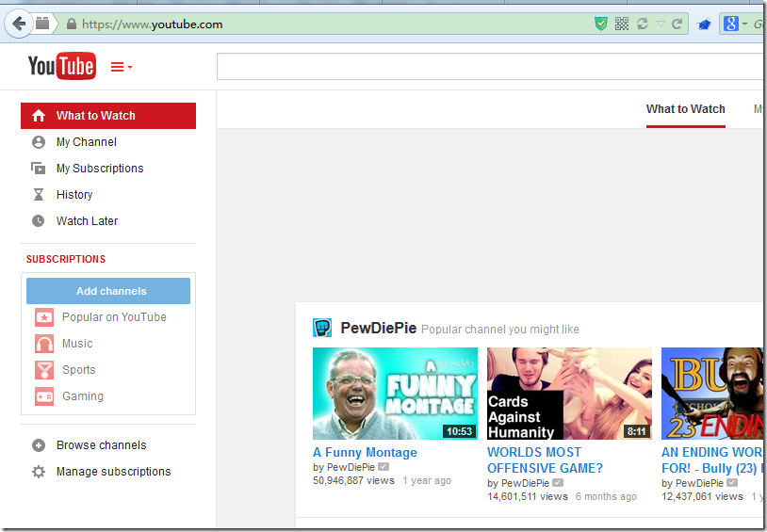This screenshot has height=532, width=767.
Task: Open PewDiePie link under Bully (23) video
Action: [x=699, y=484]
